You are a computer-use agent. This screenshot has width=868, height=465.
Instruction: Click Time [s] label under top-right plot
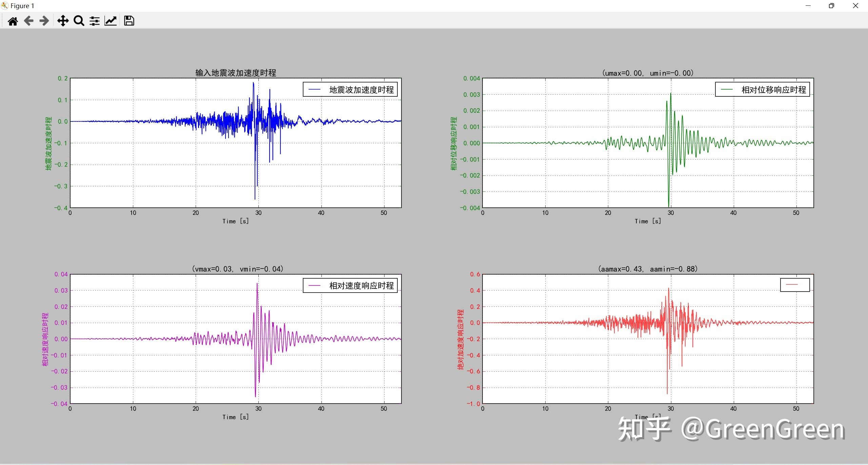pyautogui.click(x=648, y=221)
